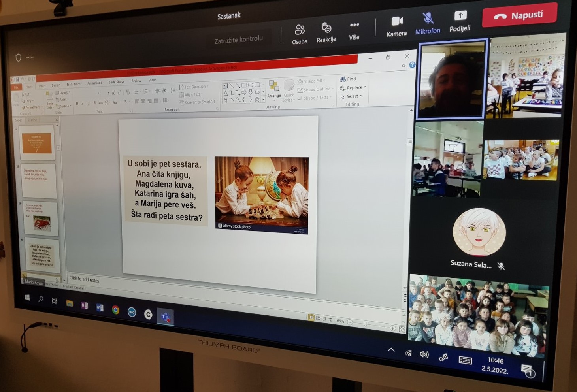577x392 pixels.
Task: Select the 5-Point Star shape
Action: pos(257,100)
